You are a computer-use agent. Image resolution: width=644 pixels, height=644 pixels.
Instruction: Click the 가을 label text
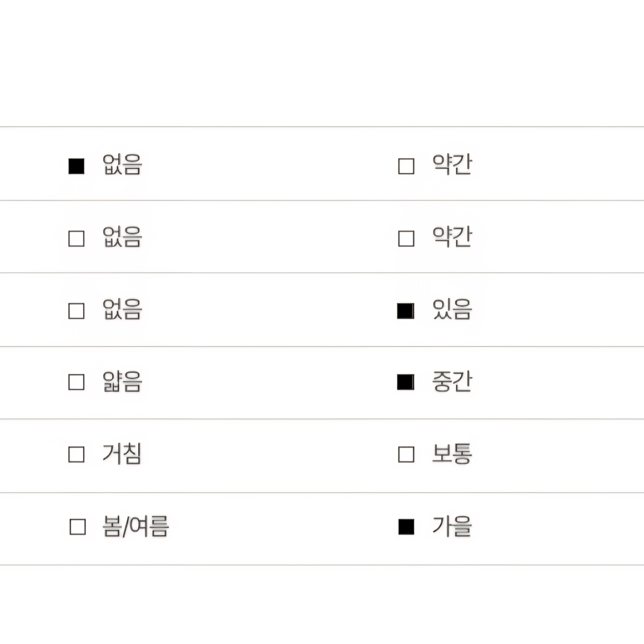coord(452,526)
